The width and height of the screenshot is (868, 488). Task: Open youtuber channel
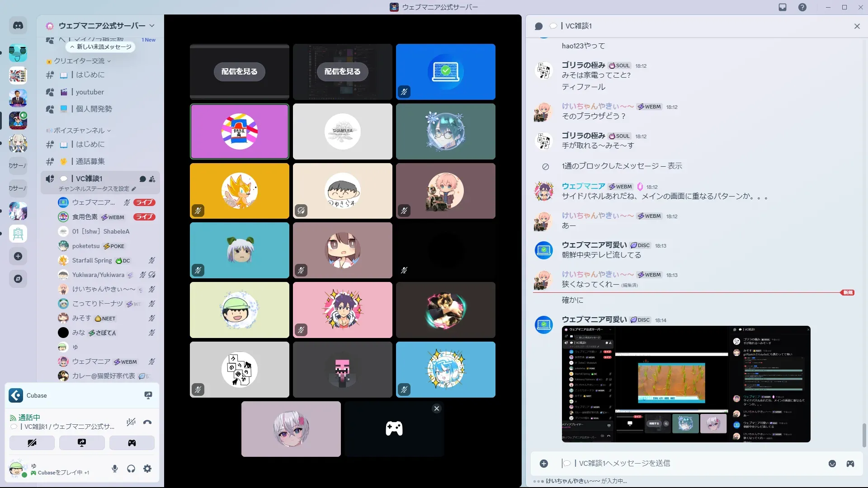[90, 92]
